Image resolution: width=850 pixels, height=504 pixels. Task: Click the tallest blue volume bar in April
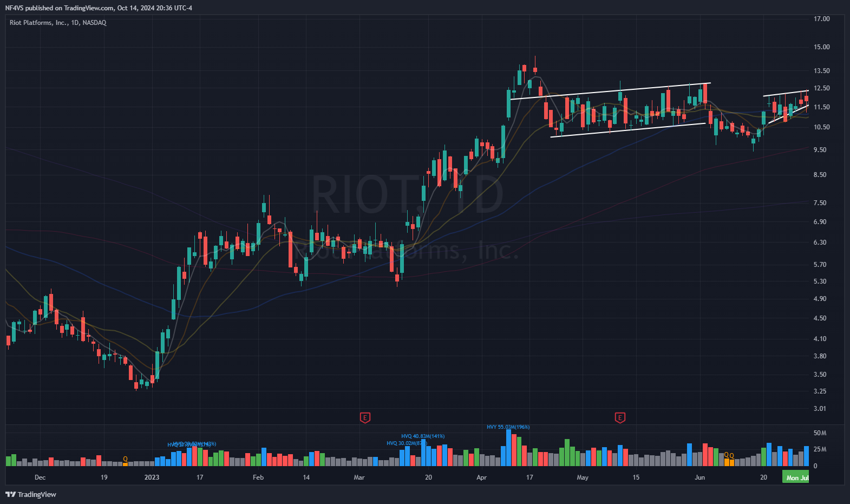click(x=508, y=448)
